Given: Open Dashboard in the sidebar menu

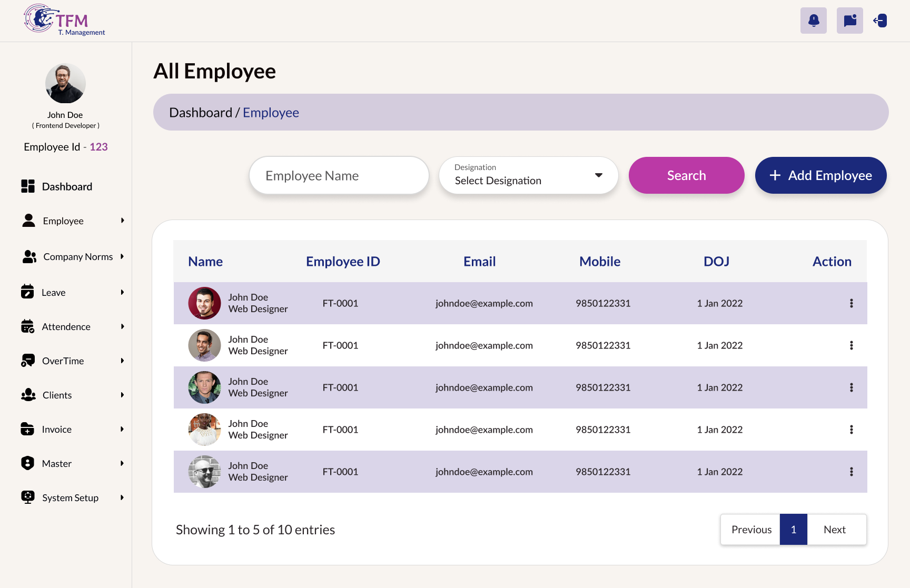Looking at the screenshot, I should click(x=67, y=186).
